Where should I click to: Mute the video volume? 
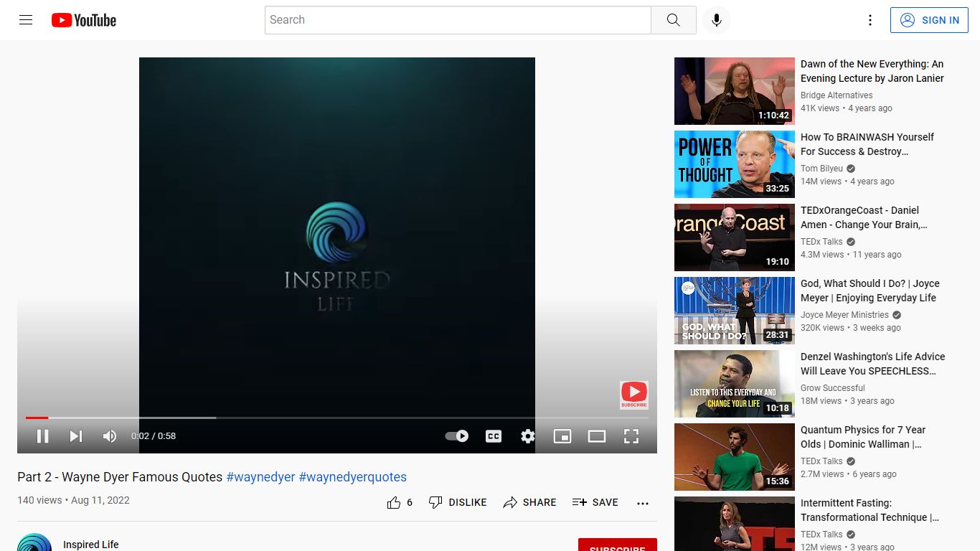(x=109, y=436)
